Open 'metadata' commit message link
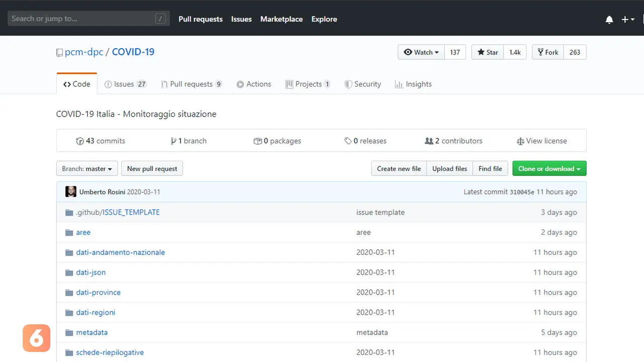 click(372, 332)
